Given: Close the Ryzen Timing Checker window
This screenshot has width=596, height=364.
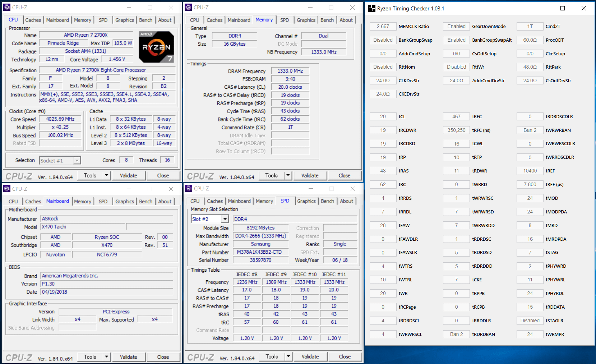Looking at the screenshot, I should pos(584,8).
